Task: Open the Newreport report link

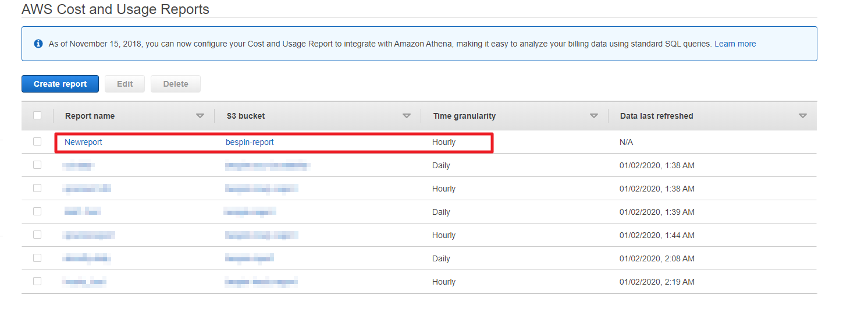Action: click(83, 142)
